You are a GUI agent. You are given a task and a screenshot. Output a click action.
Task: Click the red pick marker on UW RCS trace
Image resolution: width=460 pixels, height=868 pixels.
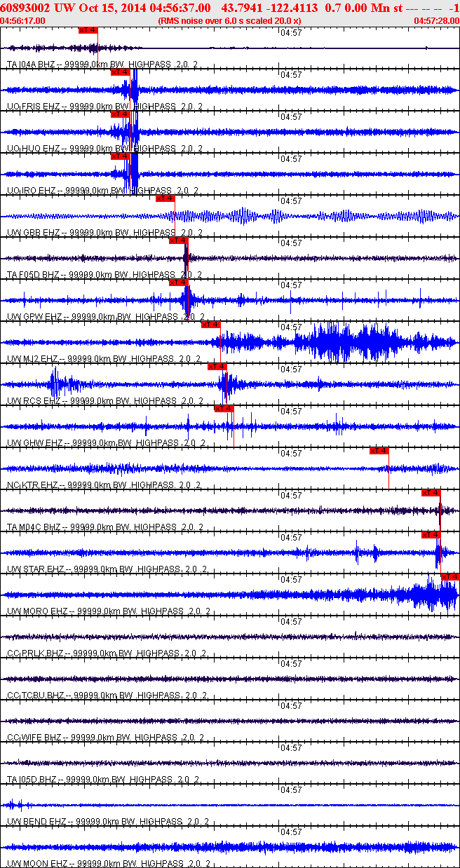(x=217, y=367)
